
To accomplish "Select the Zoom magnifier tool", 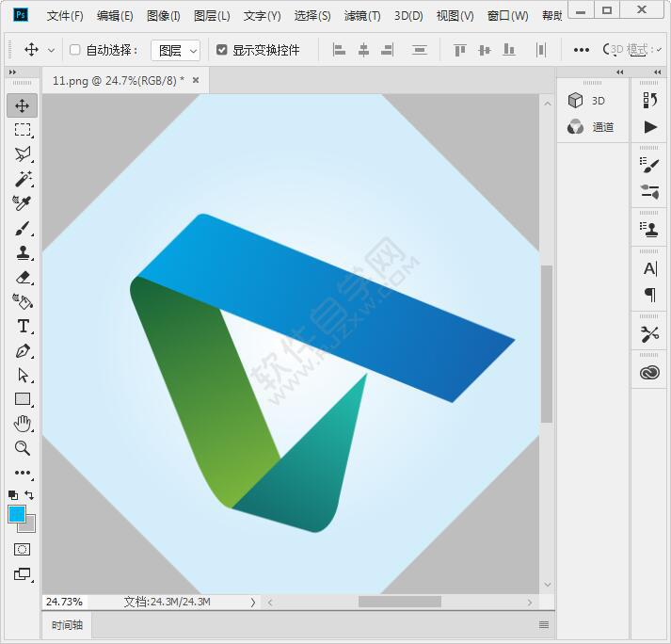I will pos(23,448).
